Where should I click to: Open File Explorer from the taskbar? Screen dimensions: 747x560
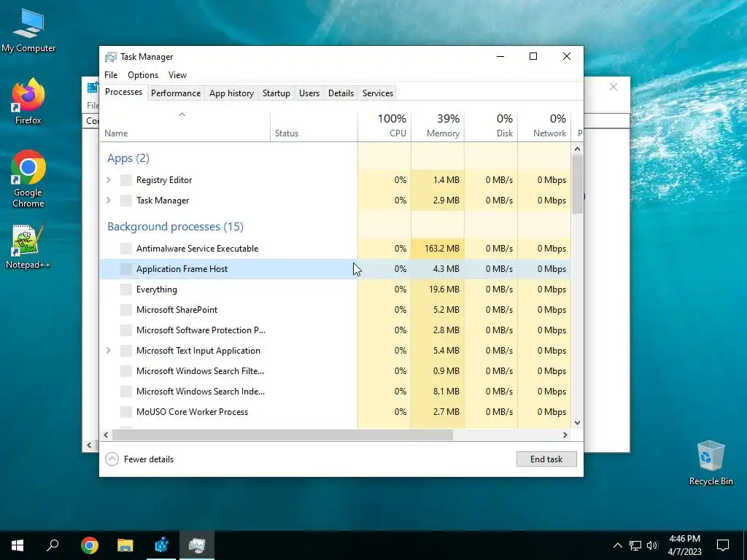tap(125, 545)
